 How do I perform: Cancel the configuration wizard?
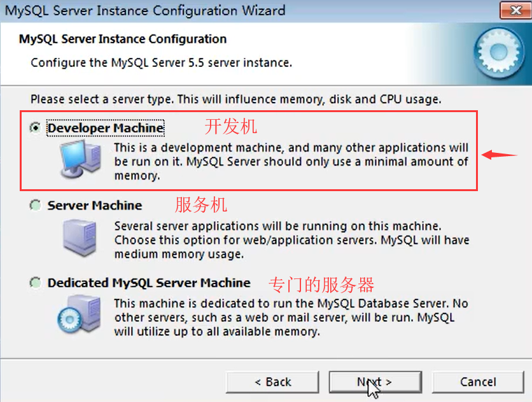click(x=478, y=382)
